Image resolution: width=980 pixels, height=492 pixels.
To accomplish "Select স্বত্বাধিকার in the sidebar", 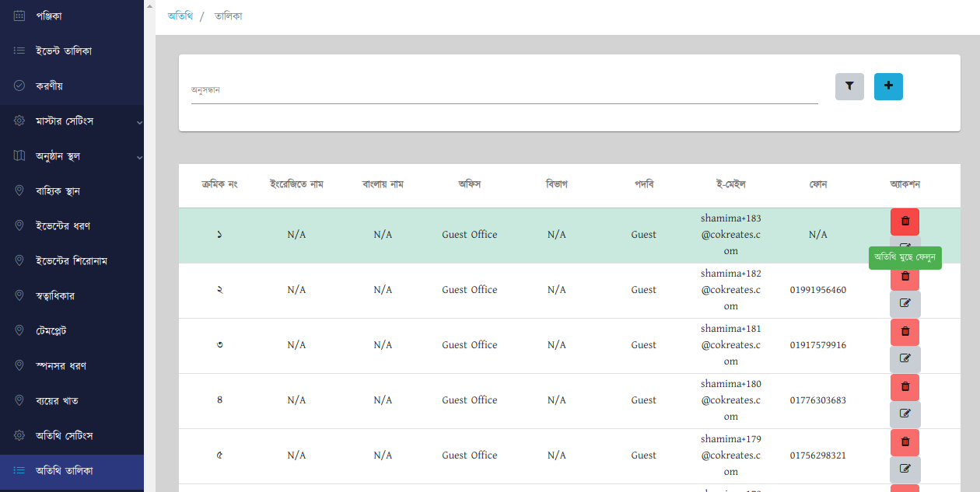I will click(x=72, y=296).
